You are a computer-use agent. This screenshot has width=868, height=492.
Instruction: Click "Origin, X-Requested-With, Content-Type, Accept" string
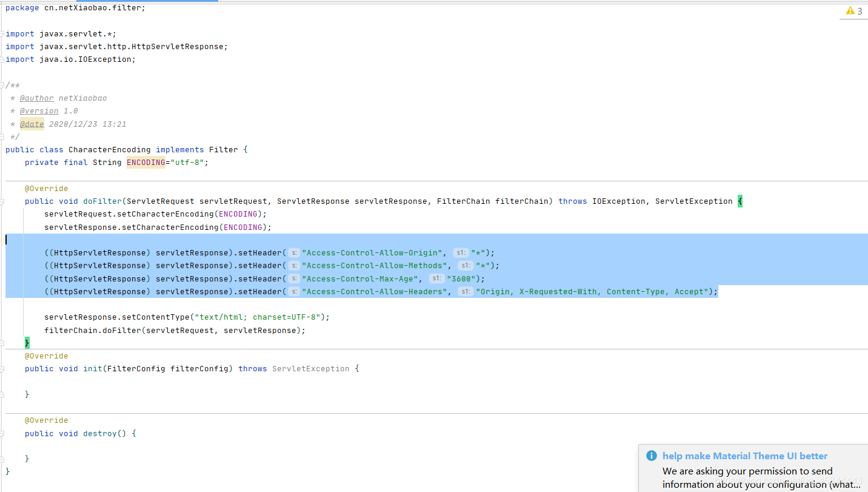pos(592,291)
